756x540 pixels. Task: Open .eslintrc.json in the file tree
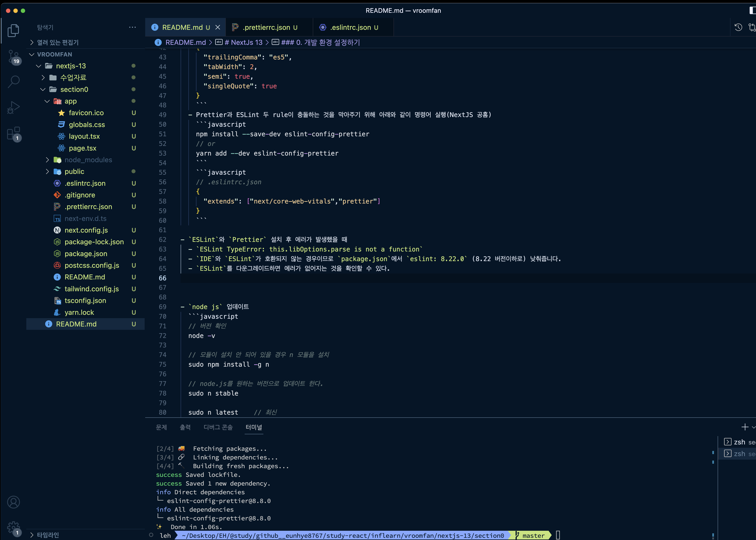point(85,183)
